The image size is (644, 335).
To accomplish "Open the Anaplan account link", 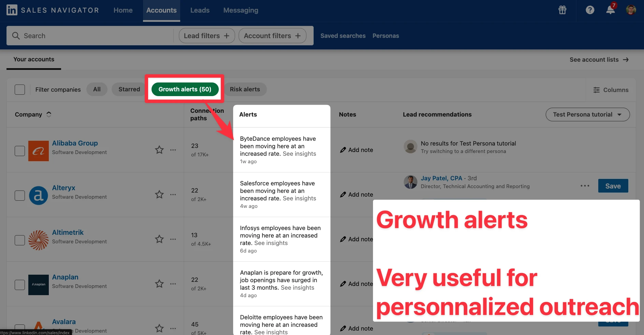I will [65, 277].
